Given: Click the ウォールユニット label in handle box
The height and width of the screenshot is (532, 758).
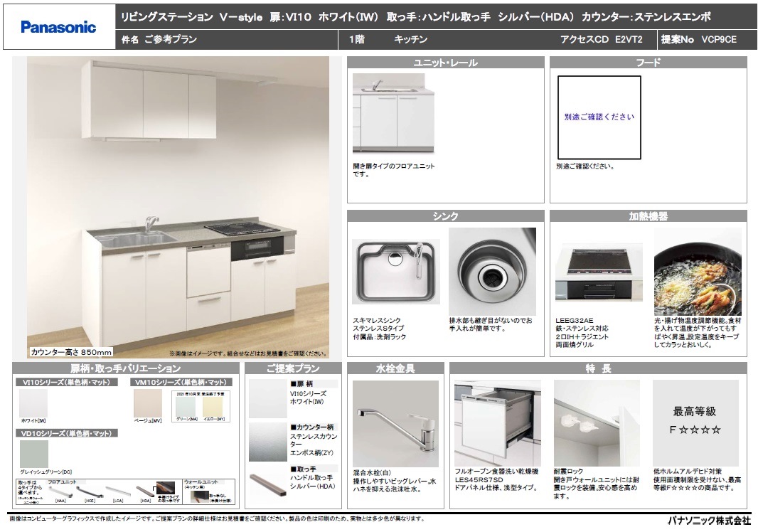Looking at the screenshot, I should point(201,482).
